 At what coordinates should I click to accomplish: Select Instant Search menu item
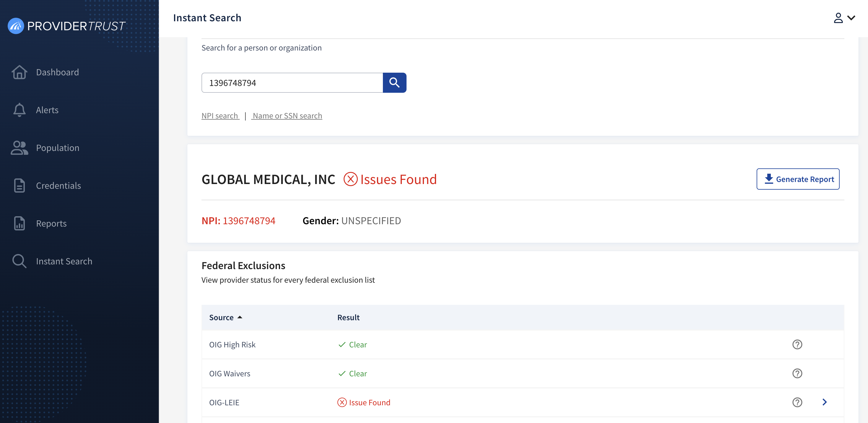tap(64, 261)
